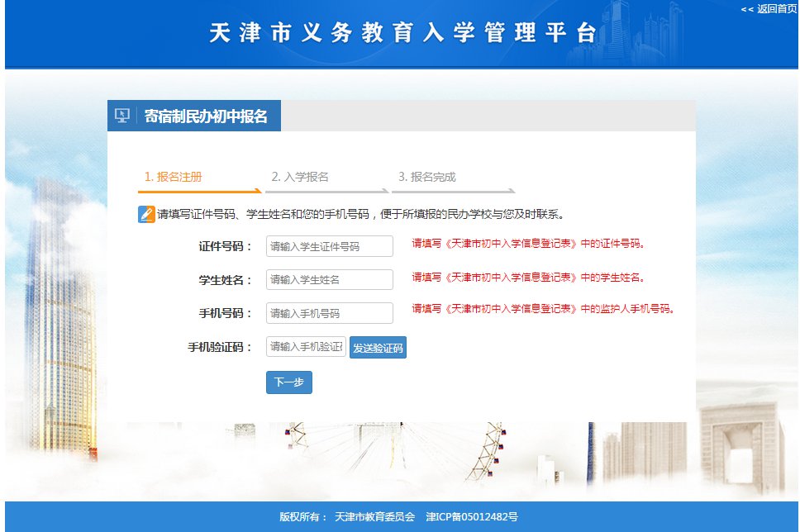800x532 pixels.
Task: Click the 下一步 button
Action: tap(288, 382)
